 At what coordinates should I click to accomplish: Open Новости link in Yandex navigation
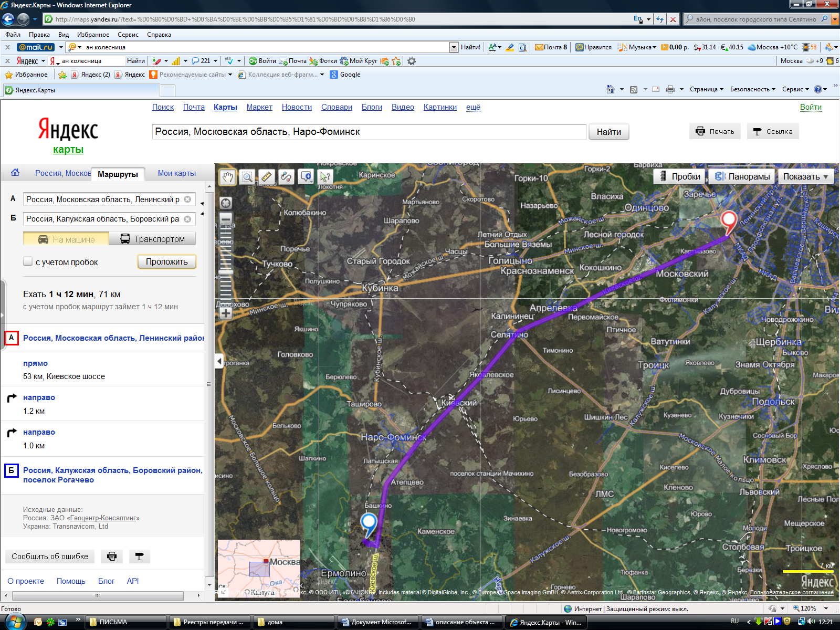(x=297, y=107)
